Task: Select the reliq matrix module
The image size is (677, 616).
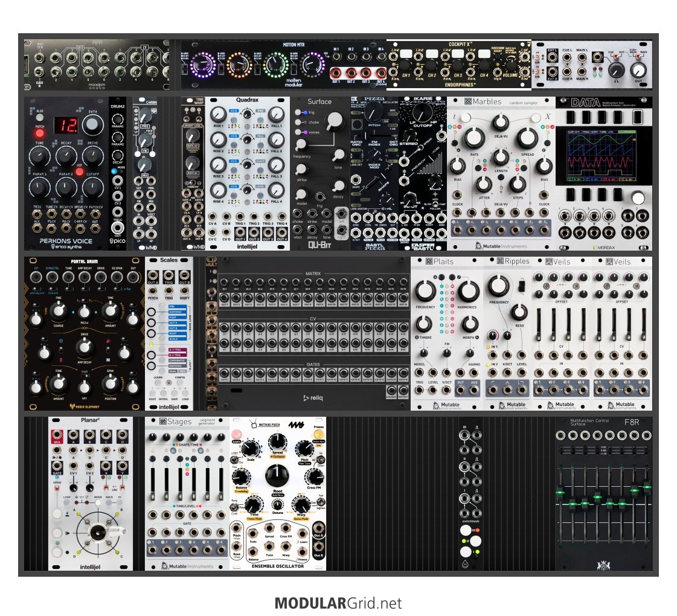Action: click(x=314, y=334)
